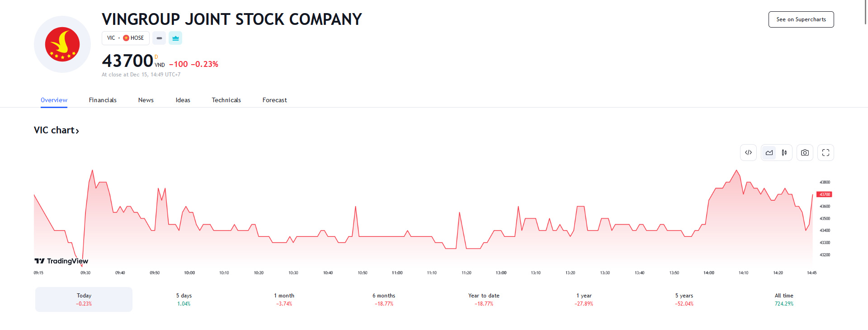Take a chart snapshot with camera icon
This screenshot has width=868, height=330.
(x=805, y=153)
